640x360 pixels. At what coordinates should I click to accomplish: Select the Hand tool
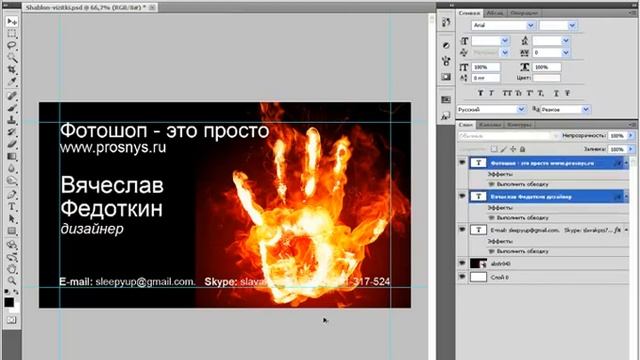(x=12, y=269)
